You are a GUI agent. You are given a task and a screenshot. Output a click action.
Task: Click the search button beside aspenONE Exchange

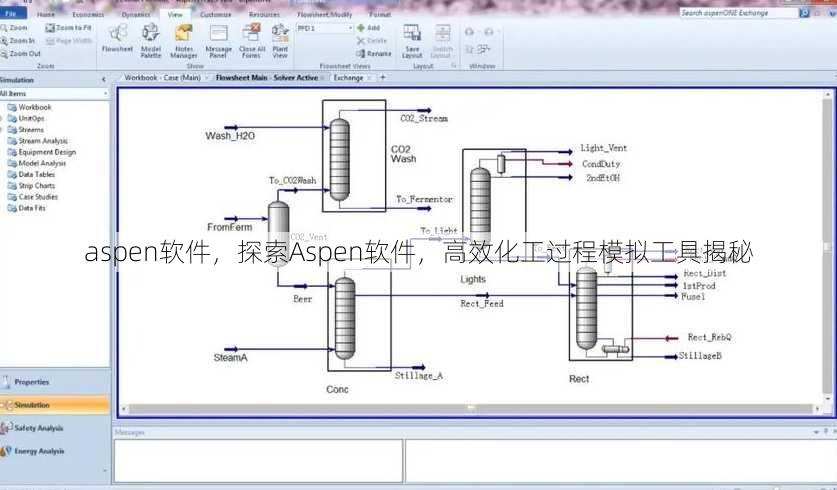coord(804,13)
